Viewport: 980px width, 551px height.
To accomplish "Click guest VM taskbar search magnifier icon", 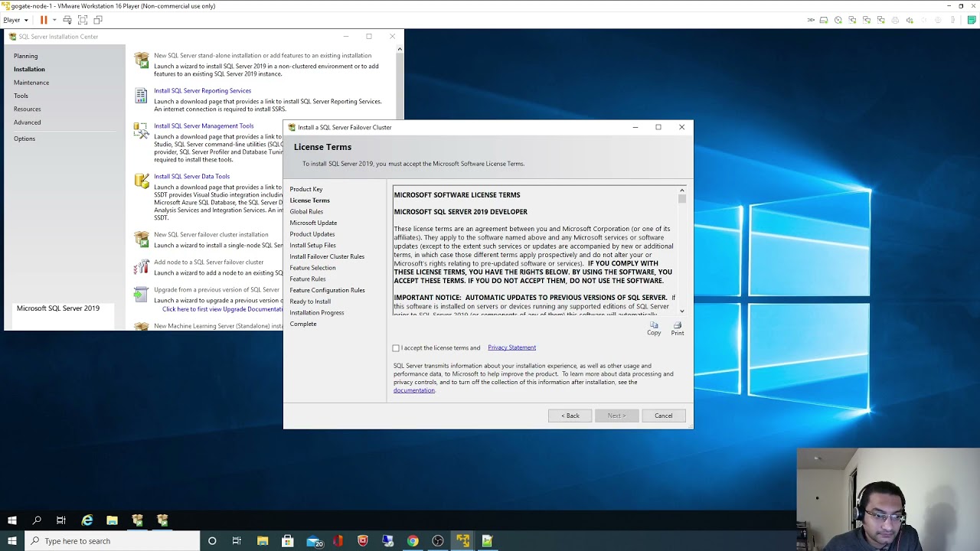I will tap(37, 520).
